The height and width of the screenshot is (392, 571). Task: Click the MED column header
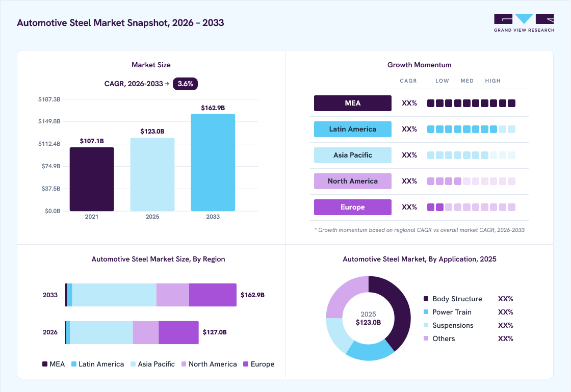point(467,81)
